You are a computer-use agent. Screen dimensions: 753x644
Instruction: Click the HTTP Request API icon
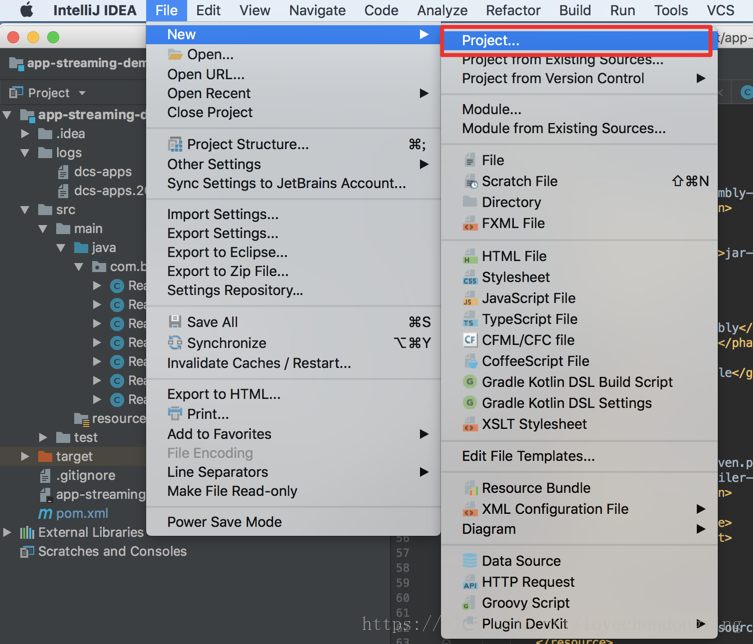coord(470,583)
